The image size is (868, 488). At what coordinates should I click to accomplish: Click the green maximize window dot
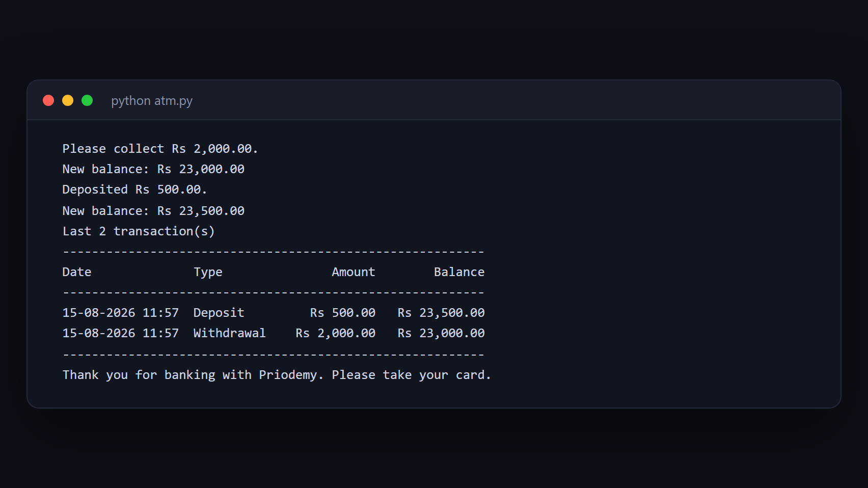pyautogui.click(x=87, y=100)
